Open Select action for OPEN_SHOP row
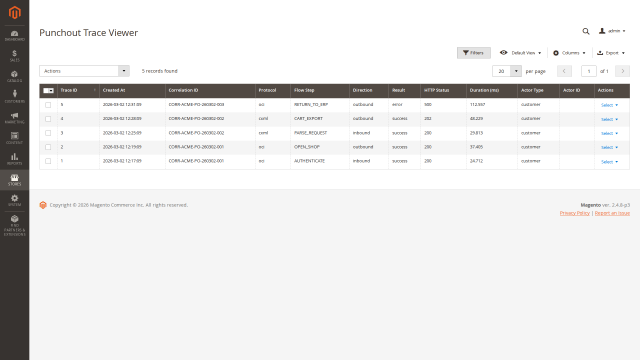 click(x=609, y=147)
